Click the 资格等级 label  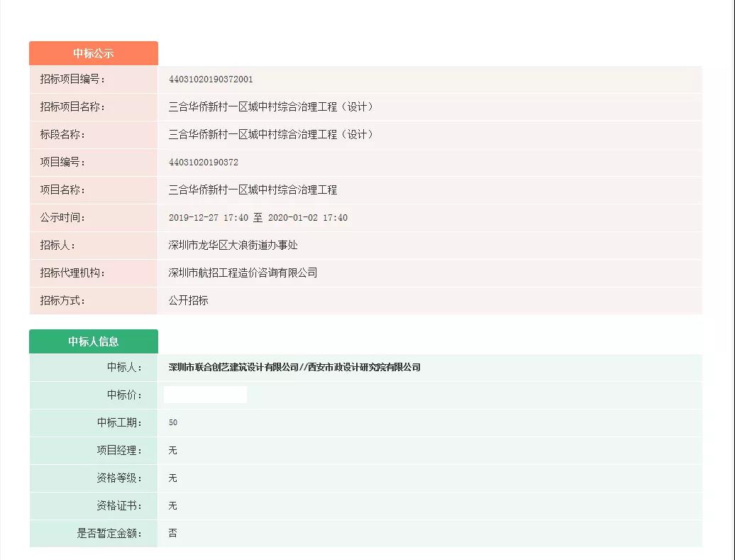click(x=119, y=478)
